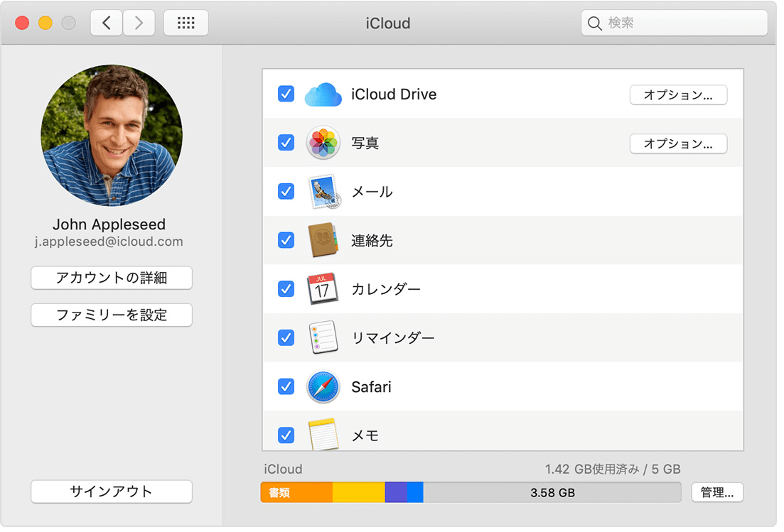Go forward with the right chevron
The width and height of the screenshot is (784, 532).
(139, 23)
